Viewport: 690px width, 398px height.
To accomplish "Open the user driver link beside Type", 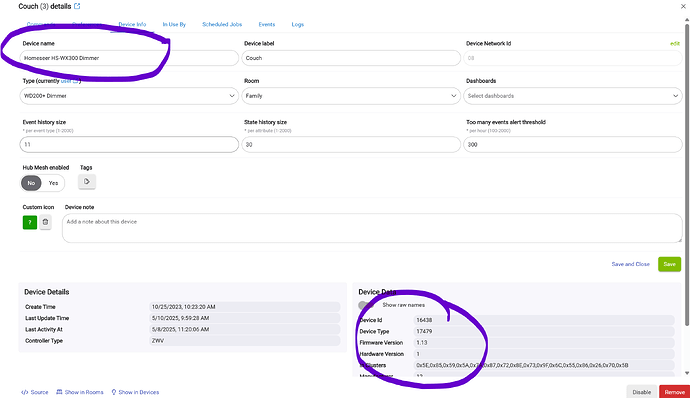I will pos(70,81).
